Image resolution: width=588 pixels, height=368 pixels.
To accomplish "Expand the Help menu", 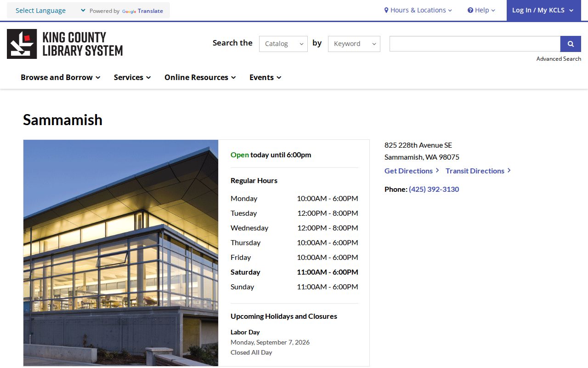I will (x=481, y=10).
